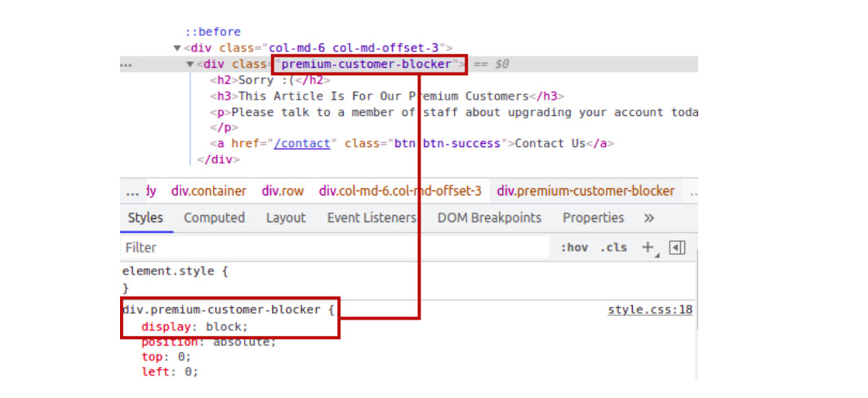Select the closing </p> tag row

pos(225,128)
